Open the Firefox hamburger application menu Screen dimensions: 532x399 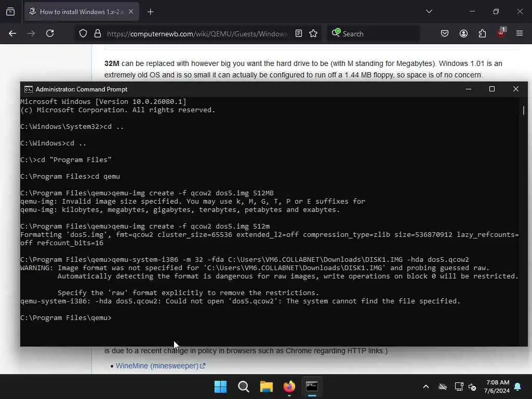click(520, 34)
